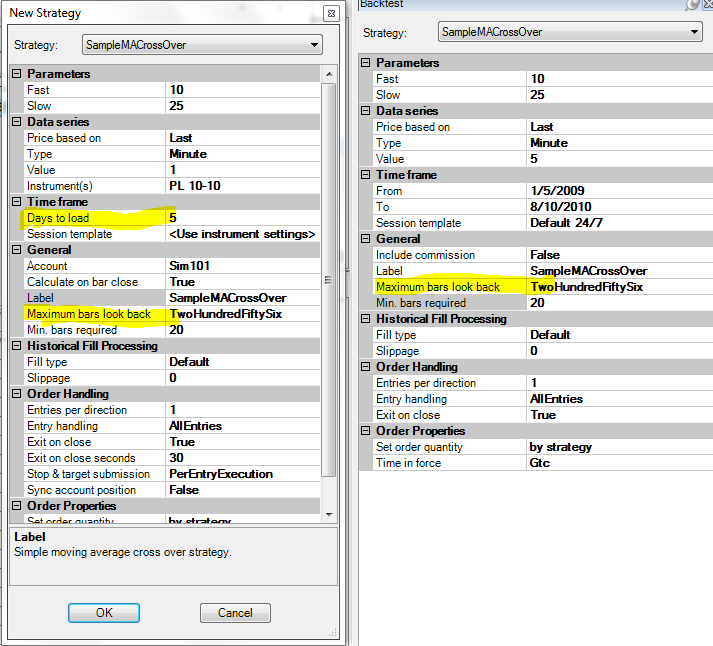Edit Label value SampleMACrossOver in New Strategy
The height and width of the screenshot is (646, 713).
point(243,298)
